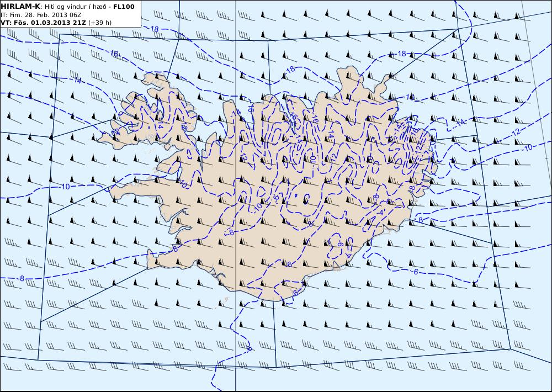Click the -18 contour label beside the header box

coord(153,29)
